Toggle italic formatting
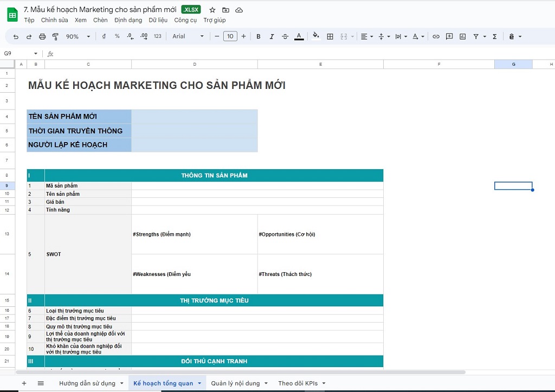The height and width of the screenshot is (392, 555). pos(272,36)
